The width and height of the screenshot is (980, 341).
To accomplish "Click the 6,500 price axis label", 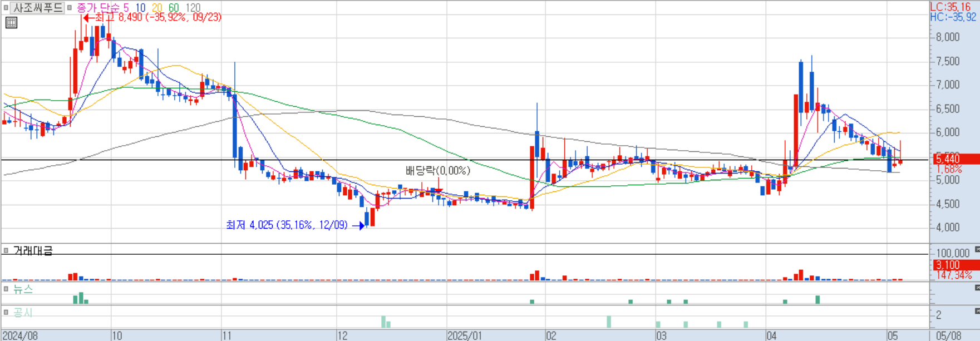I will [948, 108].
